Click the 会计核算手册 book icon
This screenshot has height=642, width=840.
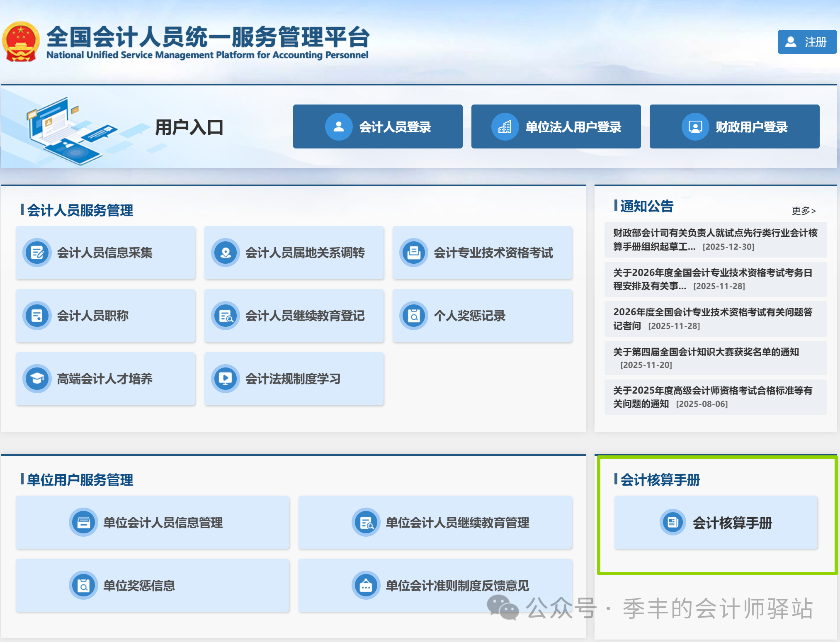pyautogui.click(x=672, y=522)
